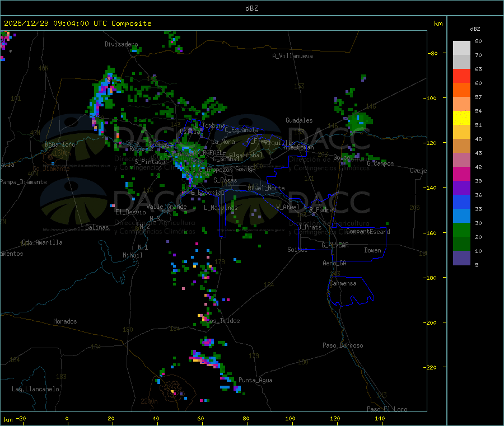Click the 80 dBZ light gray swatch
Viewport: 504px width, 426px height.
(461, 48)
